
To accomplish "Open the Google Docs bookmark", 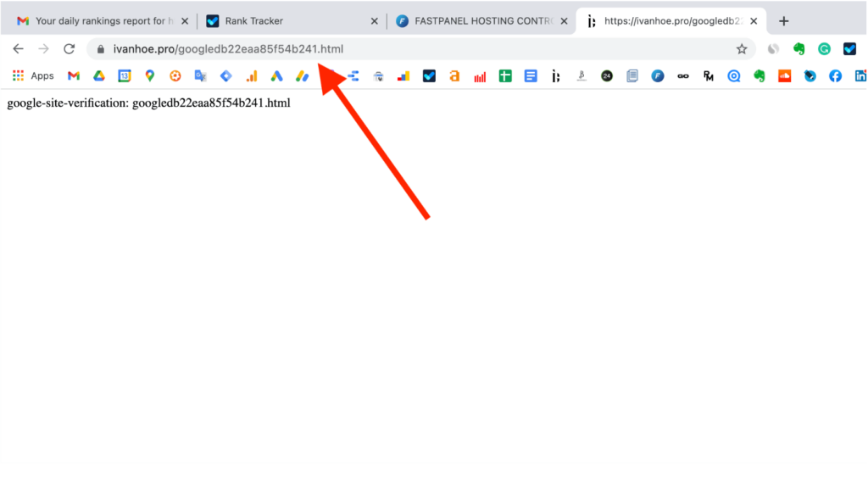I will (x=531, y=75).
